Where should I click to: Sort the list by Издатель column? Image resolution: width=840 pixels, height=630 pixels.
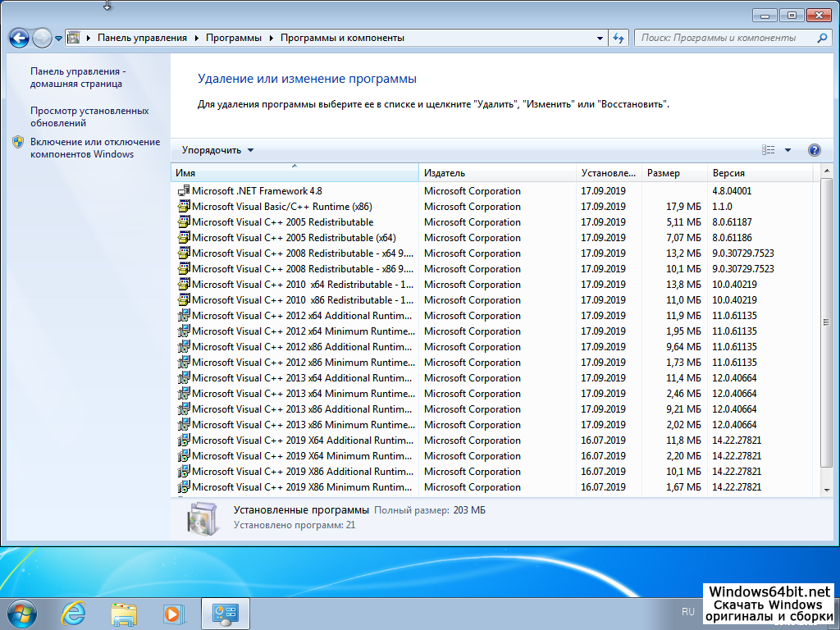pyautogui.click(x=445, y=173)
